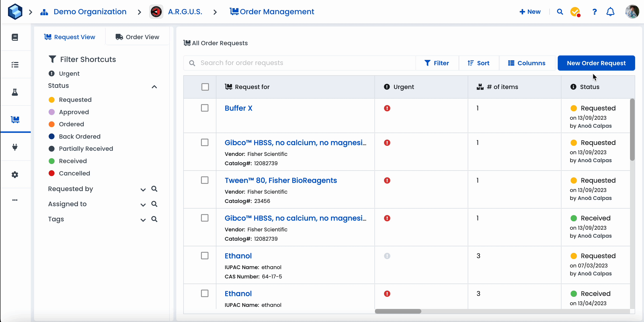Click the New Order Request button
This screenshot has height=322, width=644.
(x=596, y=63)
